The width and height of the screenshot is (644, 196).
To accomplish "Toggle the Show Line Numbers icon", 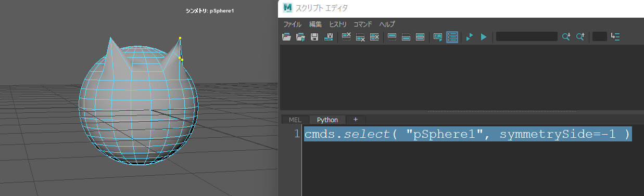I will tap(452, 36).
